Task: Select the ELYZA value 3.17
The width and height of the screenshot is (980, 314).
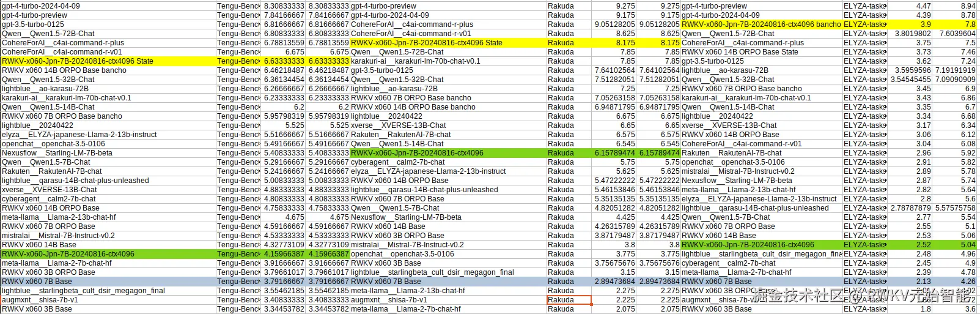Action: point(910,125)
